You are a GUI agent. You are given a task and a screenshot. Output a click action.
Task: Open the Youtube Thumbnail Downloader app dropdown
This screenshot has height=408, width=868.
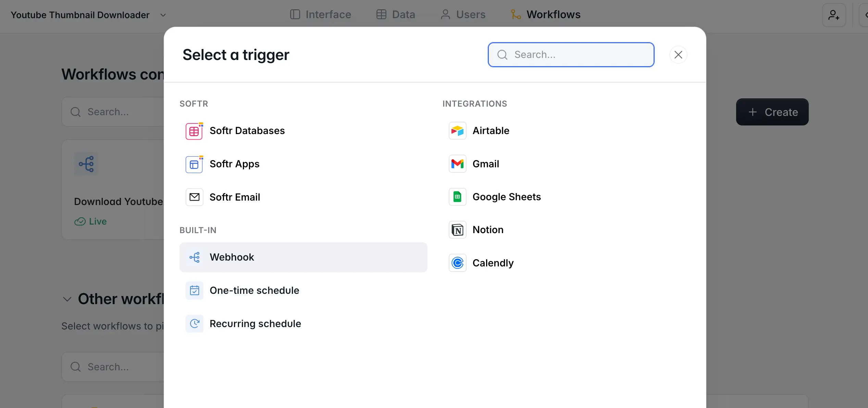click(163, 15)
